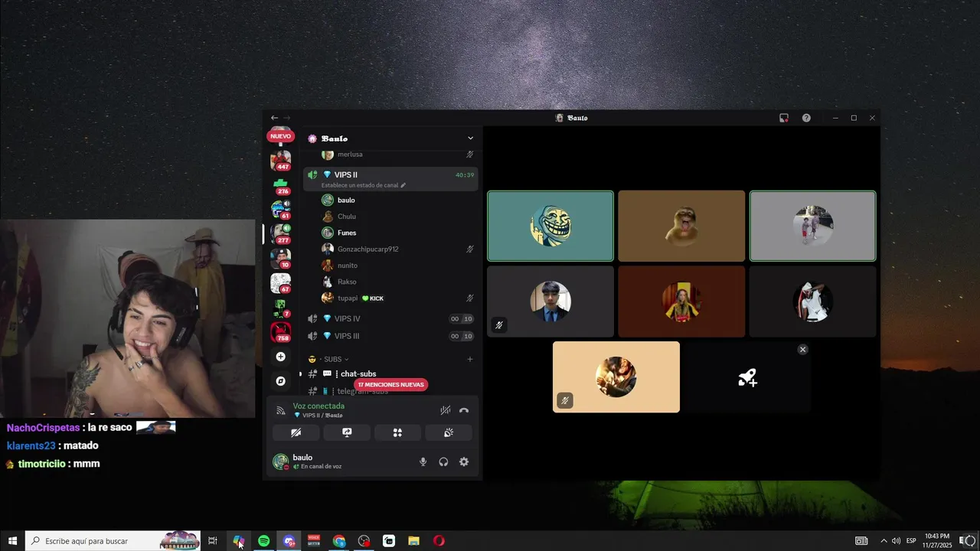
Task: Focus the gray tile with kids photo
Action: (812, 226)
